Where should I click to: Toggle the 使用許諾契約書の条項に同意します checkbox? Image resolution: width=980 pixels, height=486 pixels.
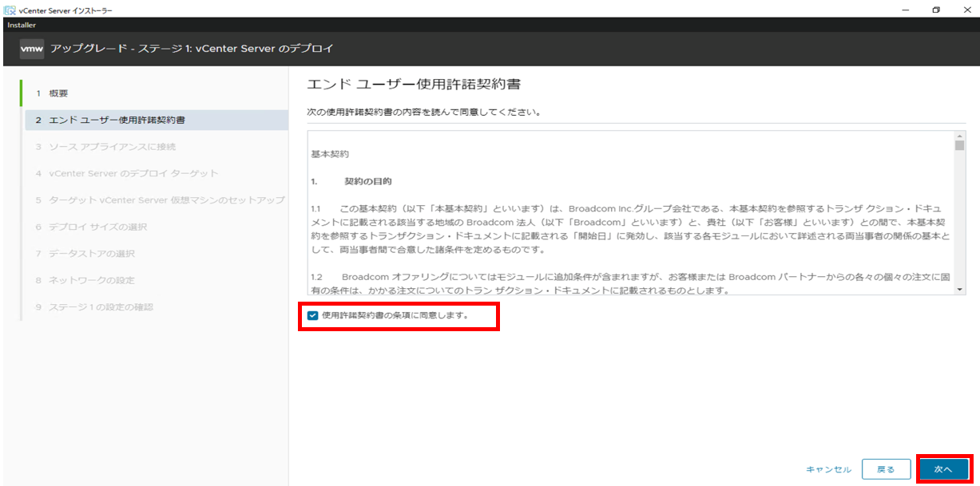[312, 315]
